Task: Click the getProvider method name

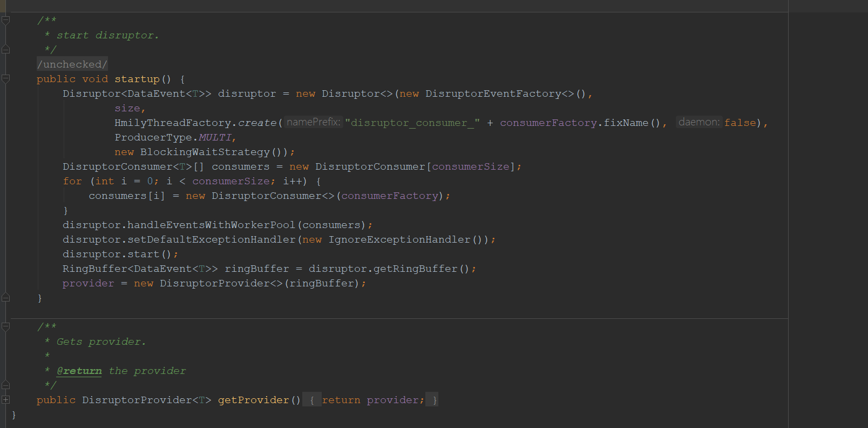Action: point(254,400)
